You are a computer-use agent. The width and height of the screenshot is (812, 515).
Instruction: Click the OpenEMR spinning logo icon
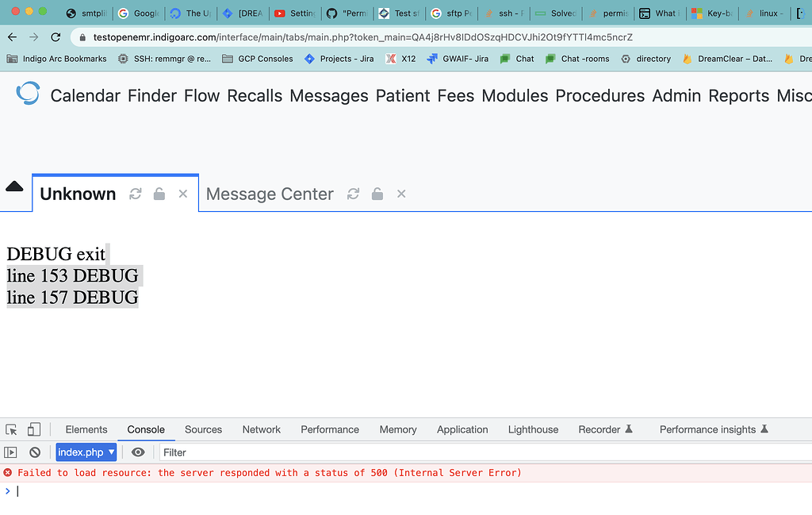coord(28,94)
